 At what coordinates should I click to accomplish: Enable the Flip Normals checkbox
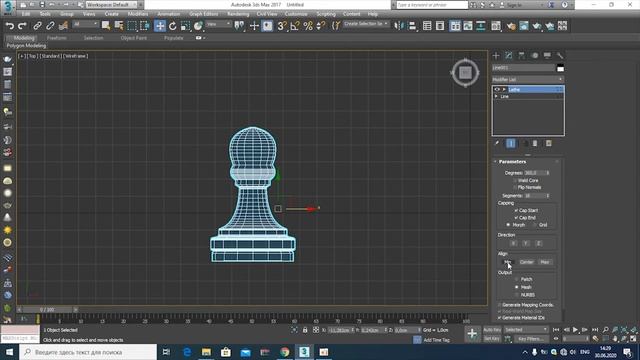[516, 187]
